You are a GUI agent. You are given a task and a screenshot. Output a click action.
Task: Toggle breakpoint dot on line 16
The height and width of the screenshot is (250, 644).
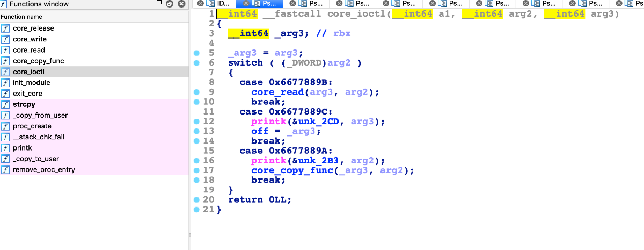(x=196, y=160)
